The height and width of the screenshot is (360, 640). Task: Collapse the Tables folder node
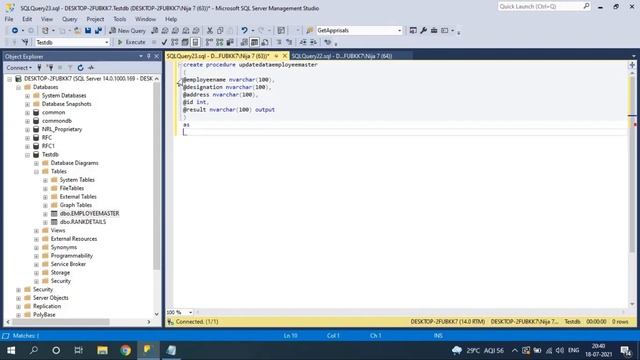36,171
